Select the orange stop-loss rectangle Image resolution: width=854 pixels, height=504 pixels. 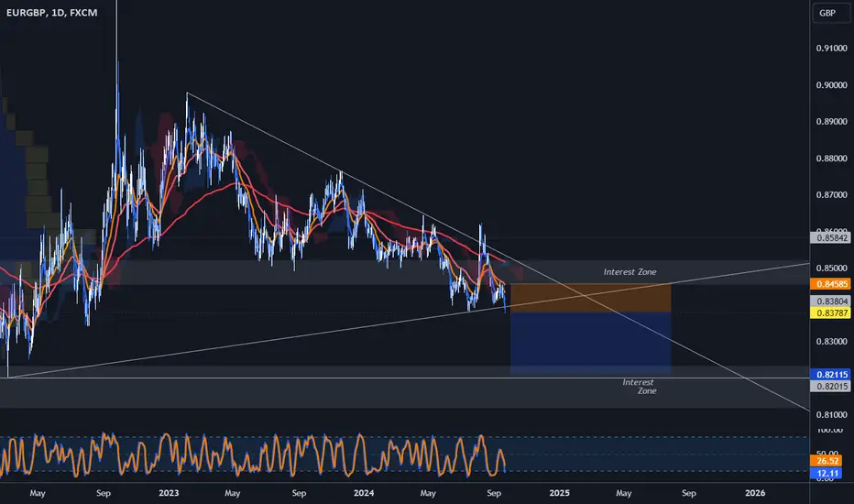[590, 298]
